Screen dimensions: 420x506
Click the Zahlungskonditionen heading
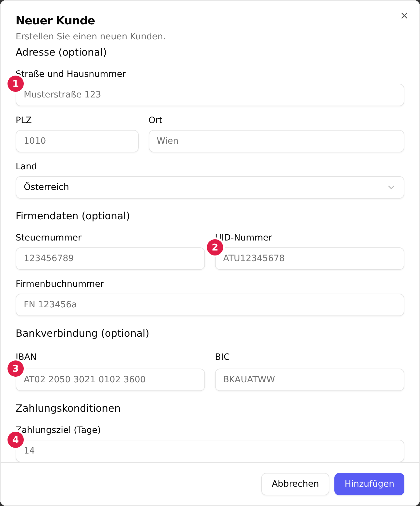(x=68, y=408)
